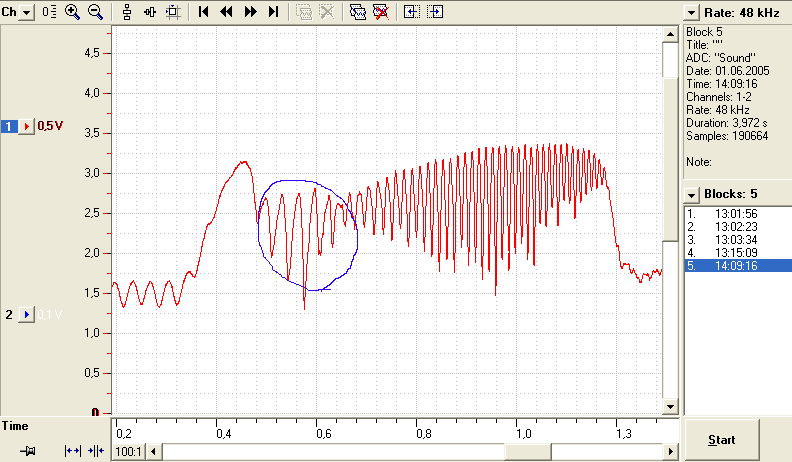Viewport: 792px width, 462px height.
Task: Click the greyed delete selection icon
Action: (x=327, y=12)
